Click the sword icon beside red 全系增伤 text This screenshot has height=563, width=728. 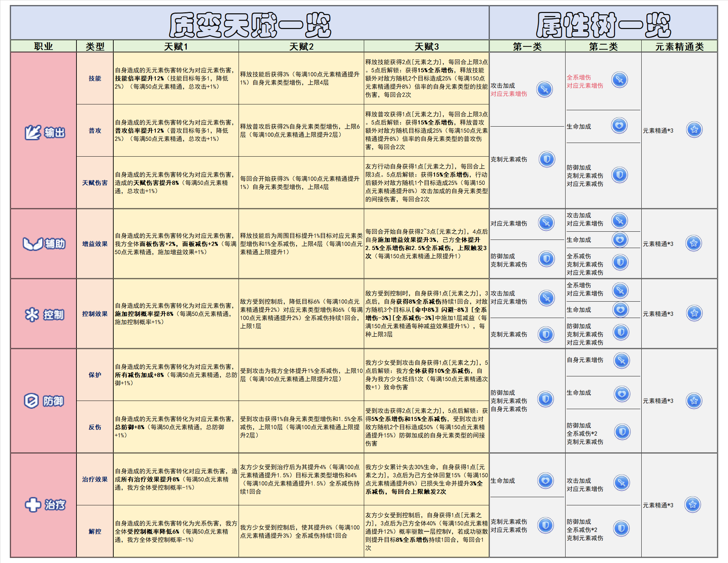click(619, 80)
